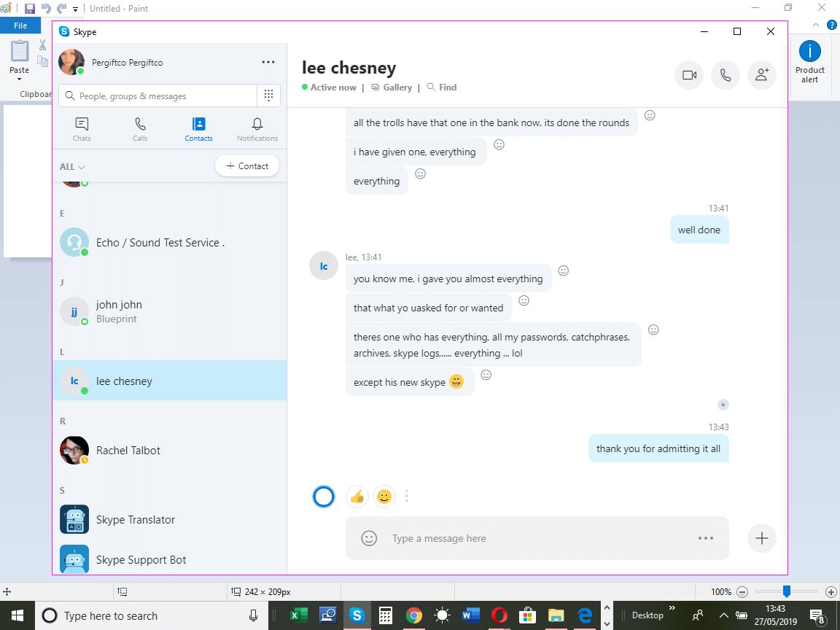Send the thumbs up quick reaction

click(x=357, y=497)
